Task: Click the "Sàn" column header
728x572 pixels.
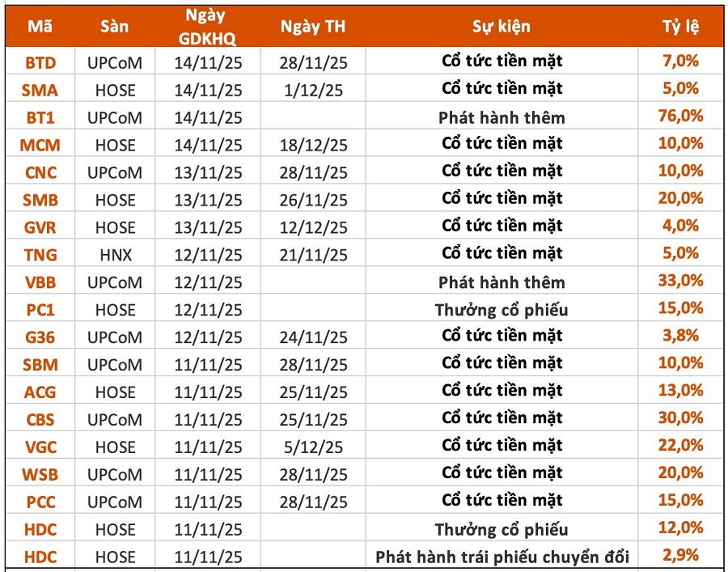Action: (115, 26)
